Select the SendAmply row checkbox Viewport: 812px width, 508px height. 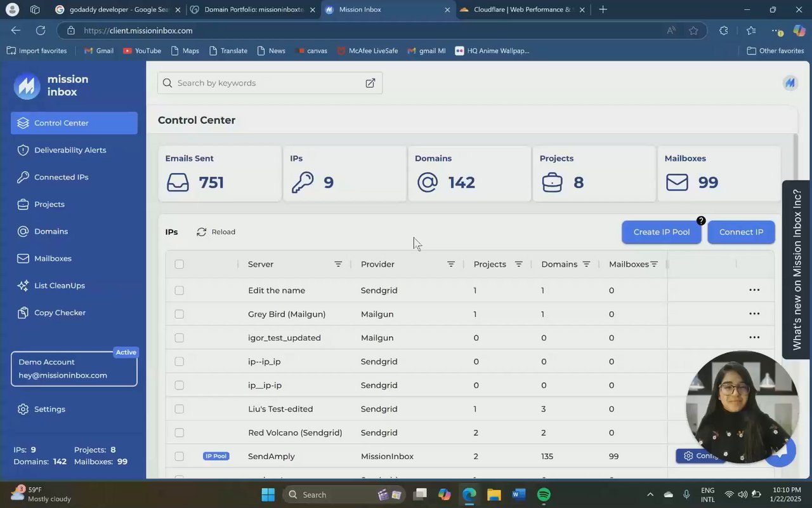(179, 457)
